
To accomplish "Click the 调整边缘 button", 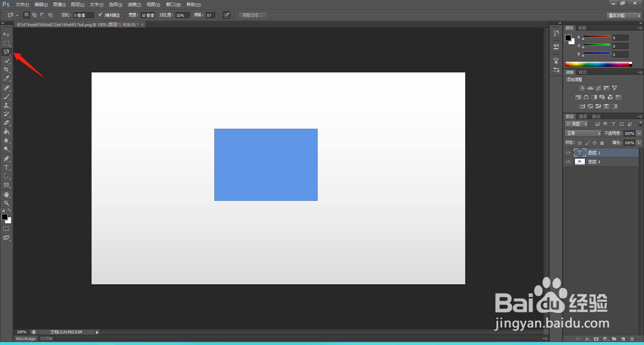I will (252, 15).
